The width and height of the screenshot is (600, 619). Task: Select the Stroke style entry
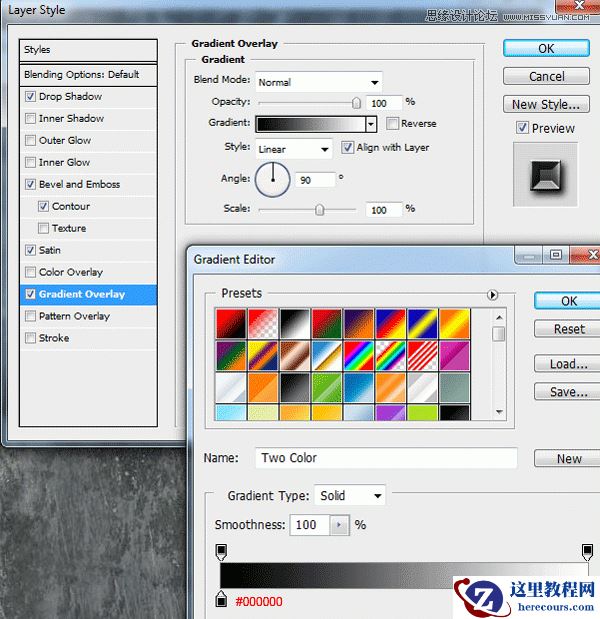click(88, 338)
